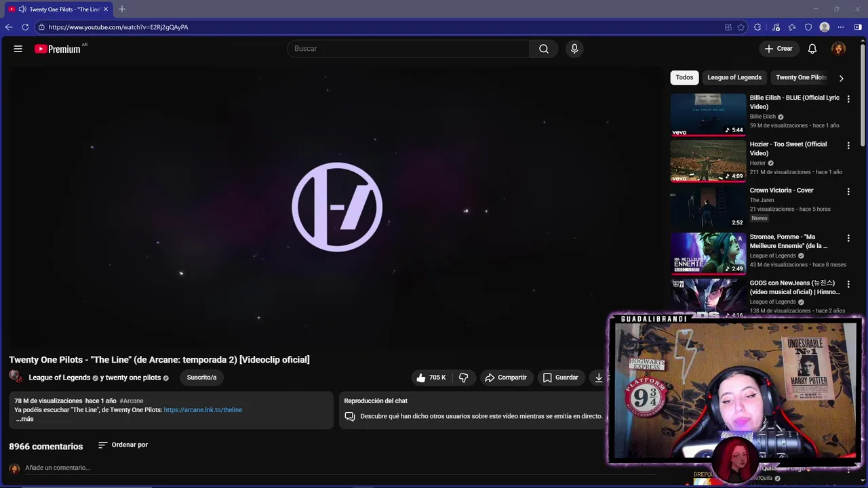Open Hozier Too Sweet video thumbnail
The height and width of the screenshot is (488, 868).
tap(708, 161)
